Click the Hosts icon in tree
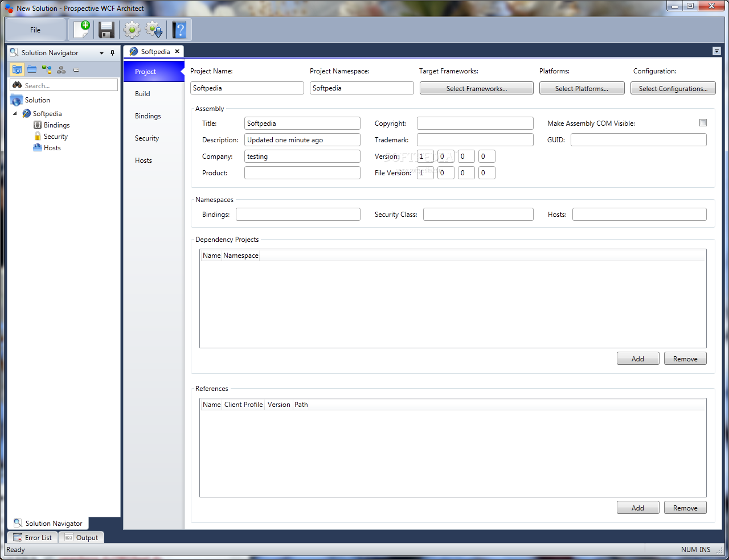Image resolution: width=729 pixels, height=560 pixels. (x=38, y=147)
